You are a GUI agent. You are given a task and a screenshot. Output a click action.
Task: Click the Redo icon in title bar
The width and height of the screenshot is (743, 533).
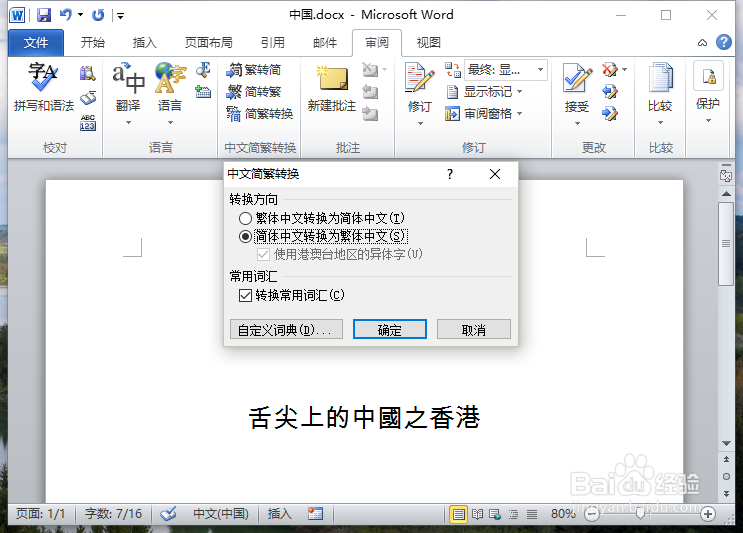(98, 15)
